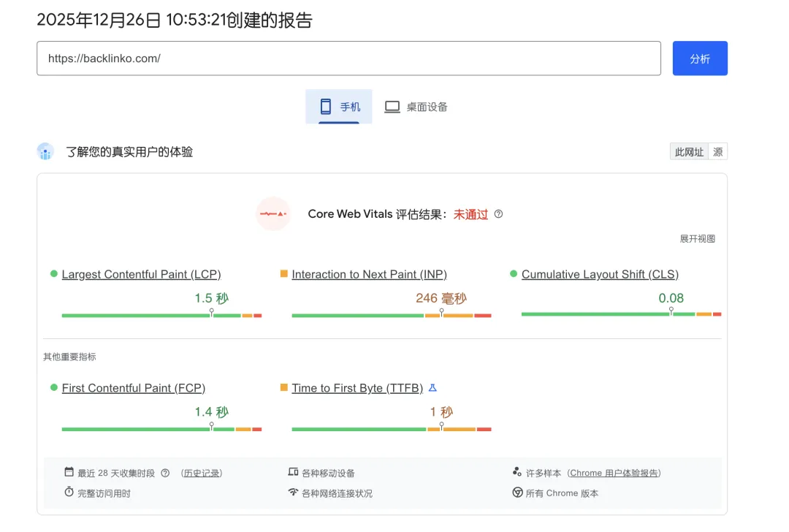
Task: Expand the view with 展开视图
Action: (698, 239)
